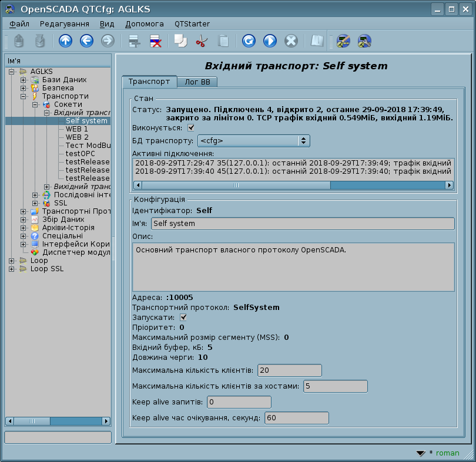476x462 pixels.
Task: Select WEB 1 transport in tree
Action: click(x=77, y=129)
